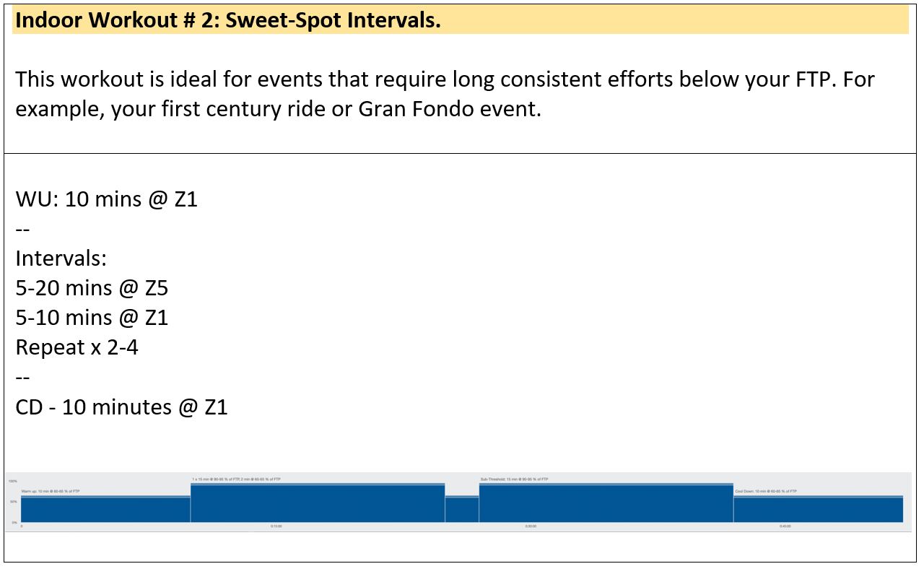Select the first 15 min sweet-spot interval bar
The width and height of the screenshot is (924, 569).
[x=318, y=503]
